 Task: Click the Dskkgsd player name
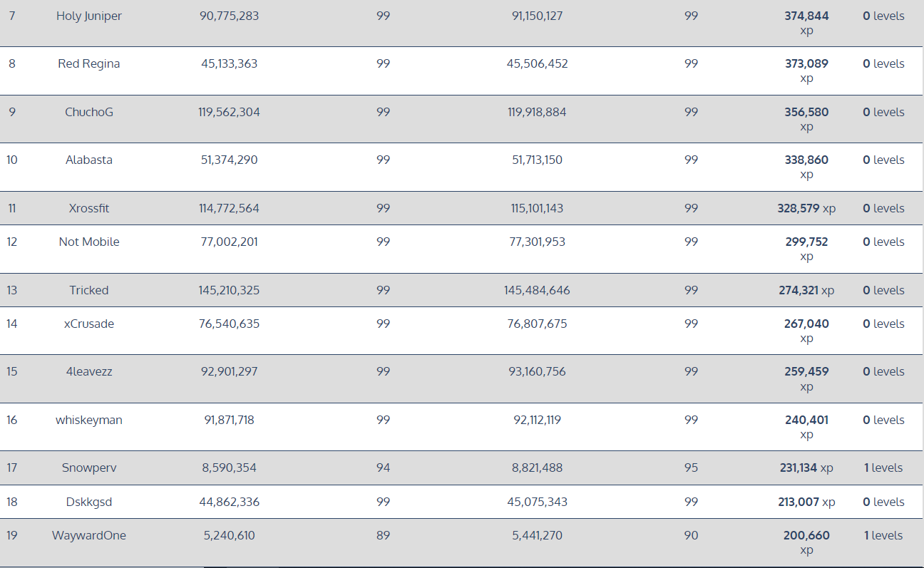(89, 502)
